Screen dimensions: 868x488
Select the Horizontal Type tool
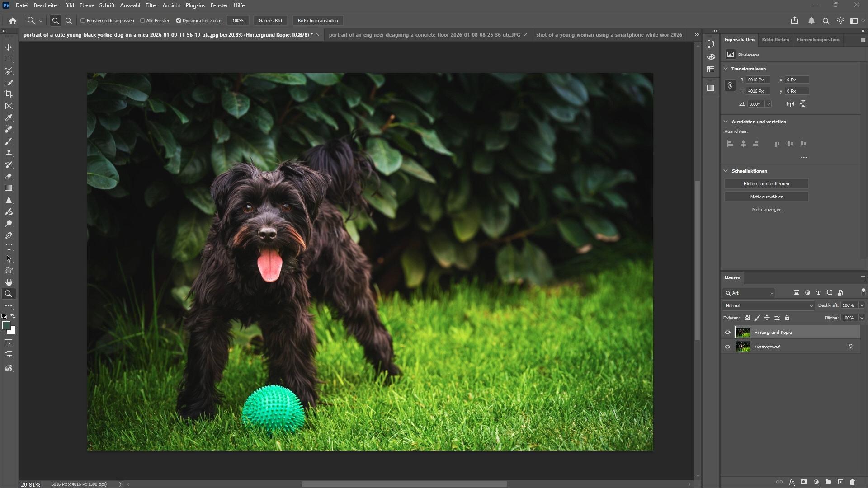(x=9, y=247)
